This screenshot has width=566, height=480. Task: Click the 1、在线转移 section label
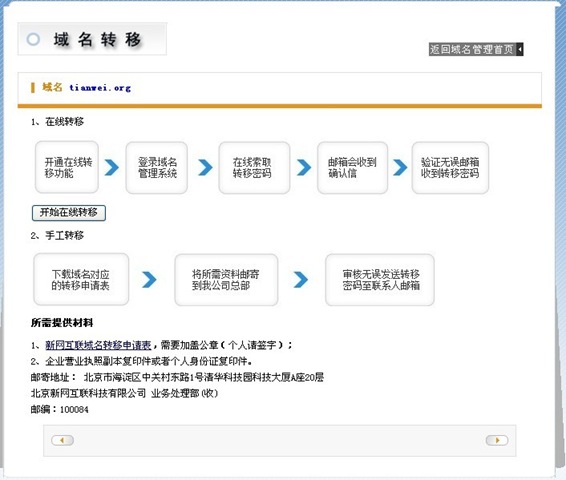(57, 122)
